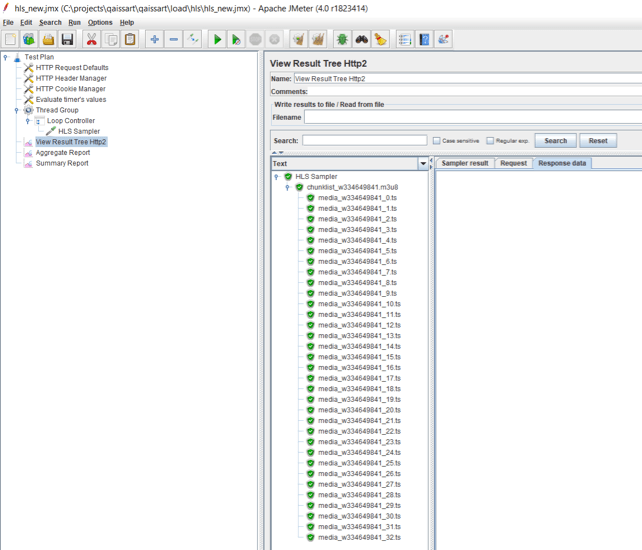
Task: Toggle the Regular exp. checkbox
Action: point(490,141)
